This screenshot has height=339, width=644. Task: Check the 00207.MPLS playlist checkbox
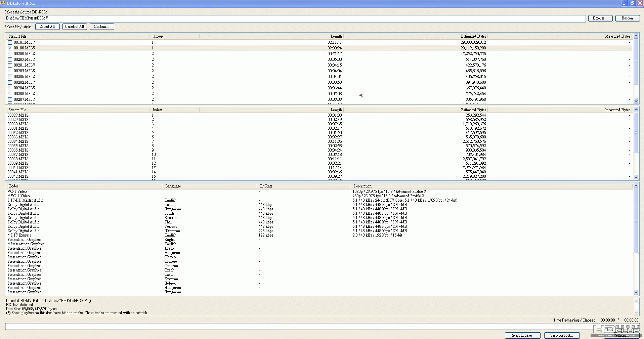coord(10,100)
